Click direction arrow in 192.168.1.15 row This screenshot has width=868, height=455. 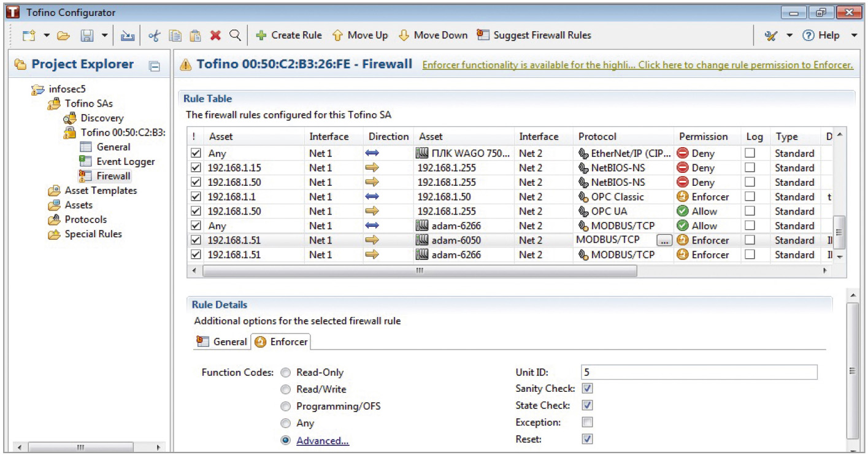point(372,168)
